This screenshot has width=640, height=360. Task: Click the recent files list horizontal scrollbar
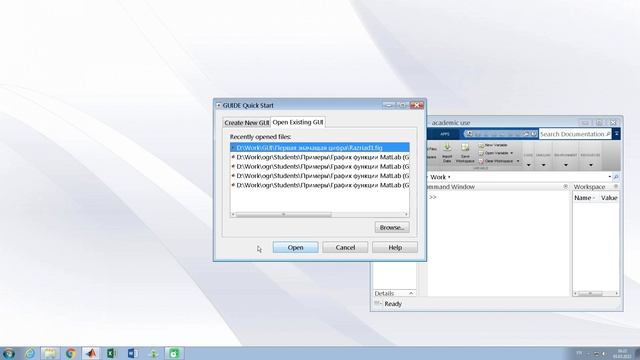(x=284, y=214)
